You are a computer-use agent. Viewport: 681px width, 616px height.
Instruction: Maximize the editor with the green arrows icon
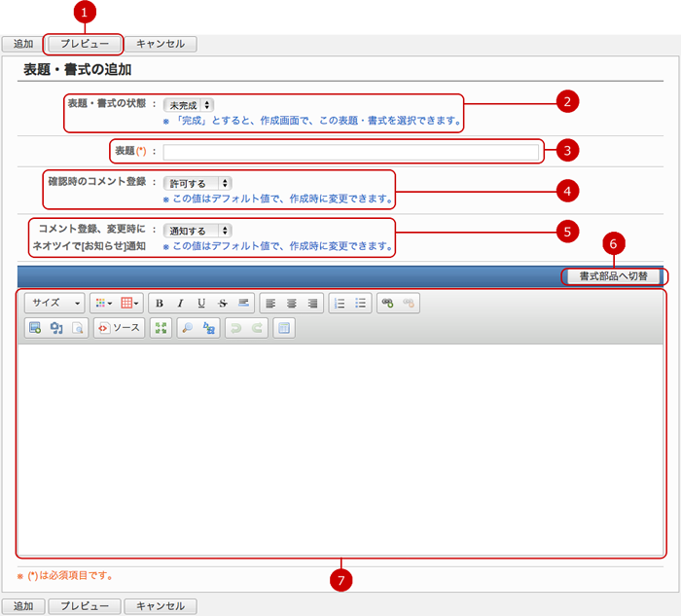click(161, 328)
